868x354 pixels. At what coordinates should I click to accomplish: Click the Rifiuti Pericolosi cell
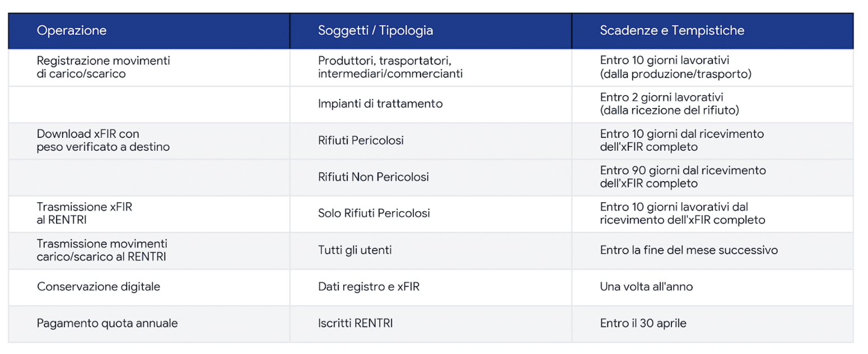(431, 141)
